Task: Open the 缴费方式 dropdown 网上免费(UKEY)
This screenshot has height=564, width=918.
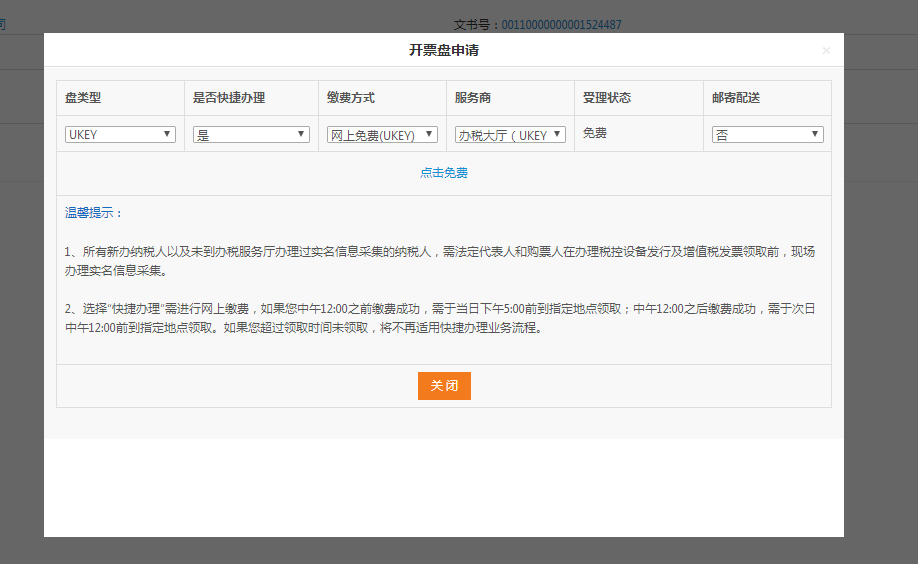Action: point(382,135)
